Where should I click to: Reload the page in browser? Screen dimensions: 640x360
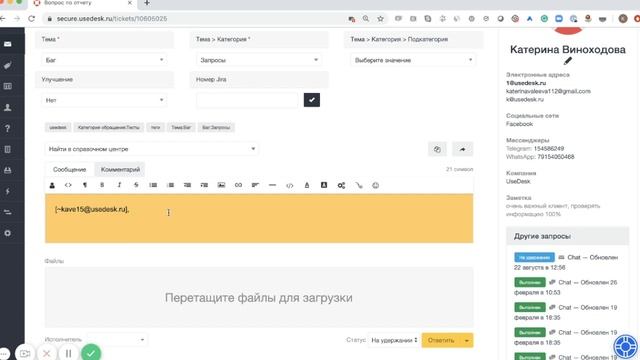[x=31, y=19]
